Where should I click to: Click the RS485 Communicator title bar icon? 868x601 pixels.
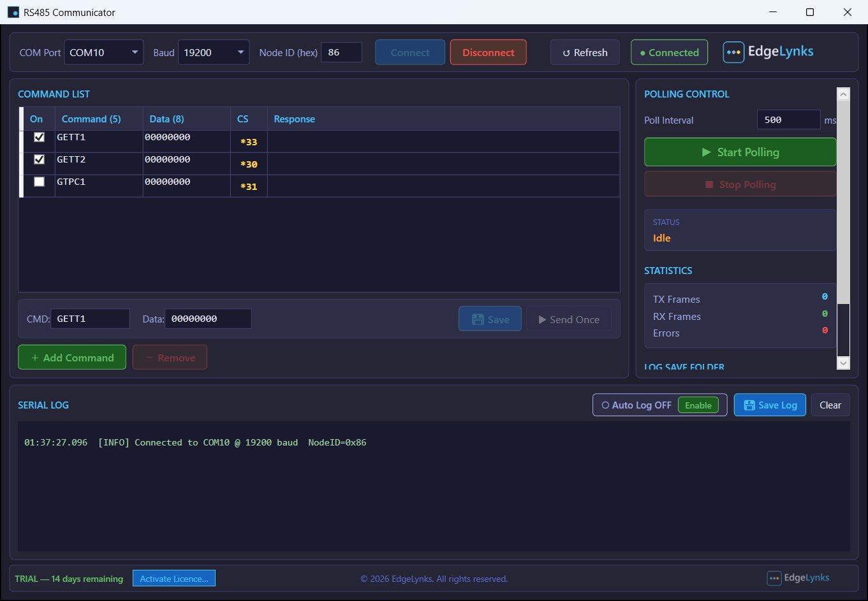coord(13,12)
